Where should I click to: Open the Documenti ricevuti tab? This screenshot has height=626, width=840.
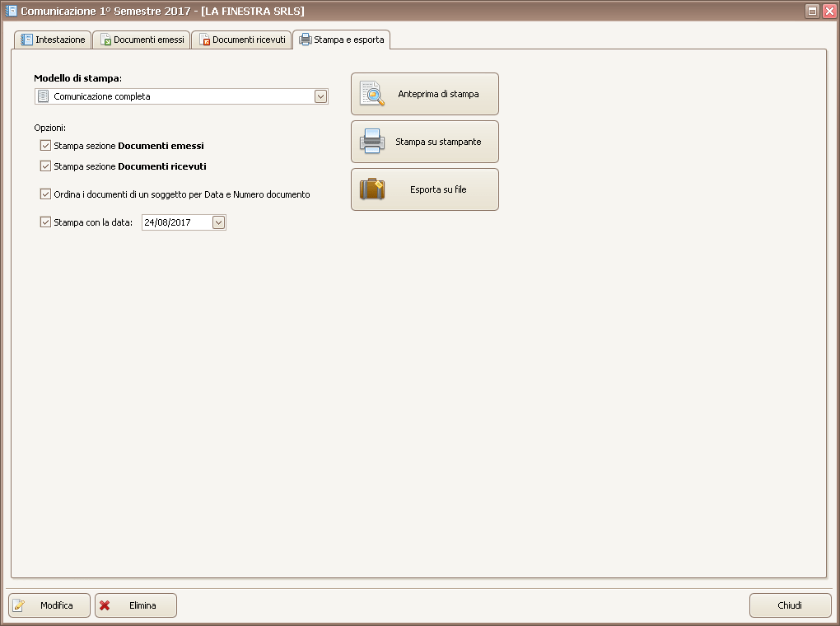coord(241,40)
